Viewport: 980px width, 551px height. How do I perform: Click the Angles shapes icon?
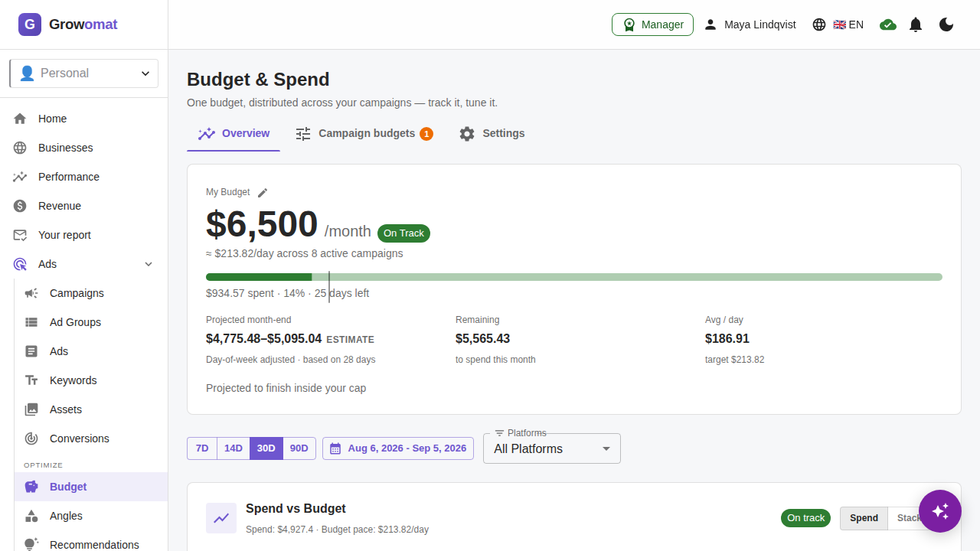[x=31, y=516]
